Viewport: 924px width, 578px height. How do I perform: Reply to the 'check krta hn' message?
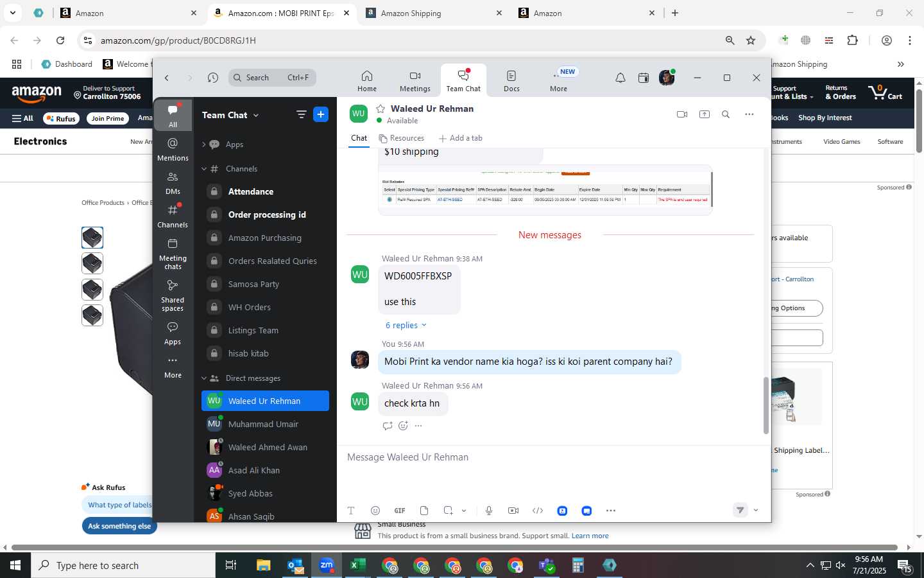[x=387, y=426]
